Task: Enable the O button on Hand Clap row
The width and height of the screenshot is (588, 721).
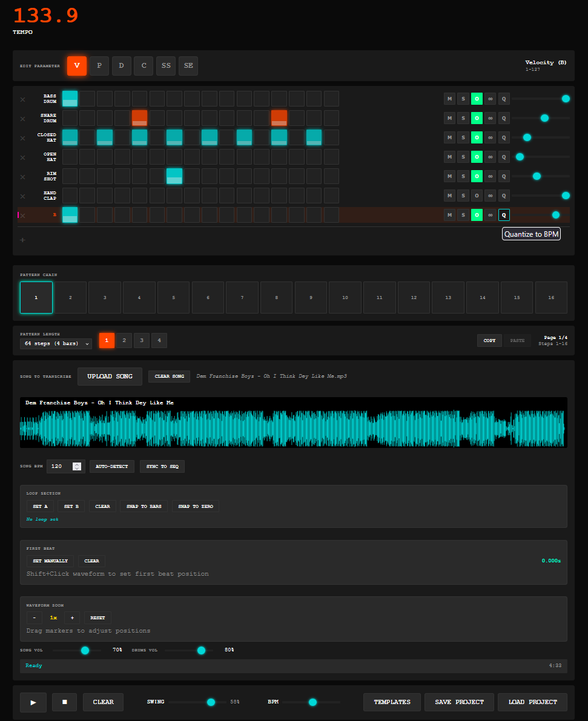Action: [x=477, y=196]
